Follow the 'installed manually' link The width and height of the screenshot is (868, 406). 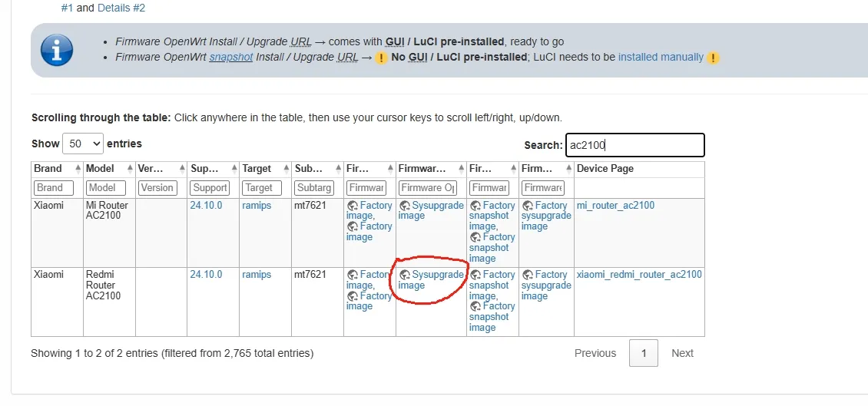coord(661,57)
